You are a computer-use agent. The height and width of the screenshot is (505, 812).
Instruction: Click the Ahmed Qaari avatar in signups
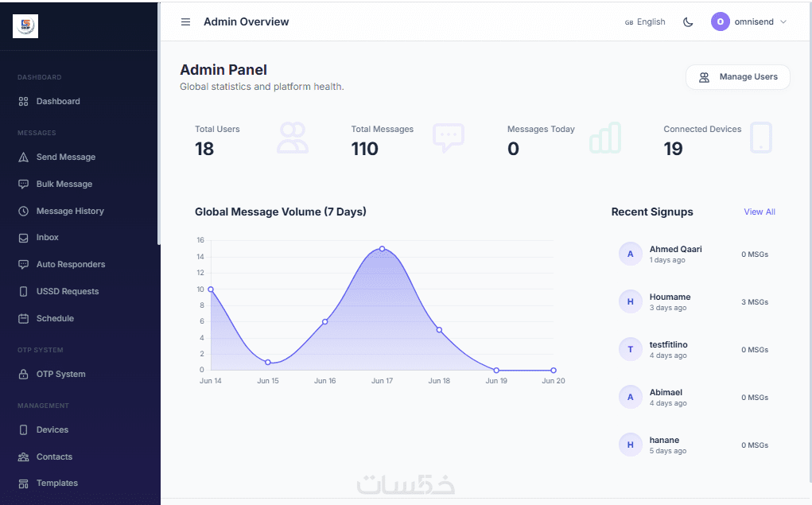pyautogui.click(x=630, y=254)
